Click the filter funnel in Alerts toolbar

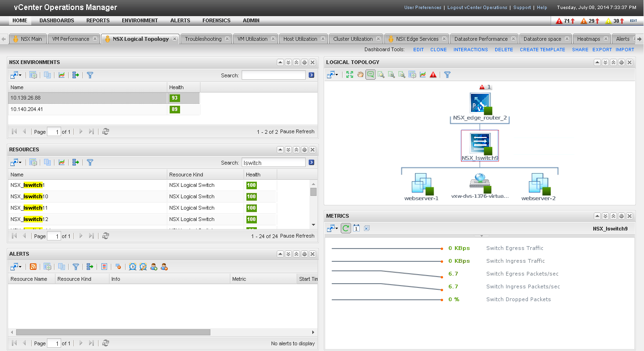(76, 267)
